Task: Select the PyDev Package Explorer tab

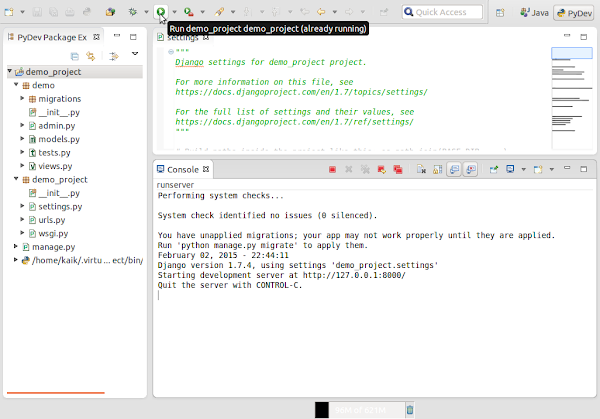Action: click(52, 37)
